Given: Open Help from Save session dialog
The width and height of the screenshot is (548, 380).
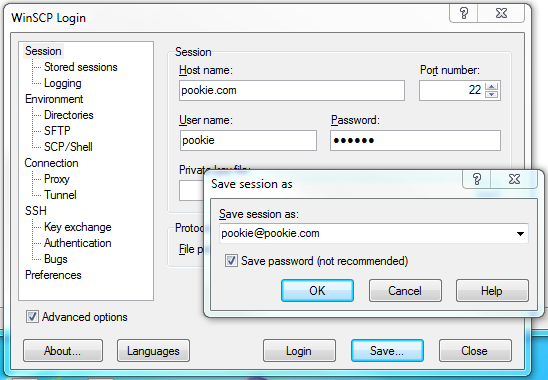Looking at the screenshot, I should (492, 291).
